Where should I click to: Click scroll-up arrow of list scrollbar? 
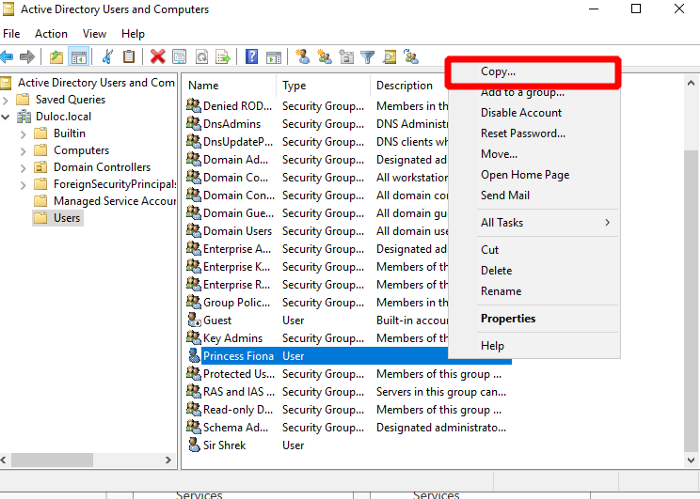coord(691,83)
